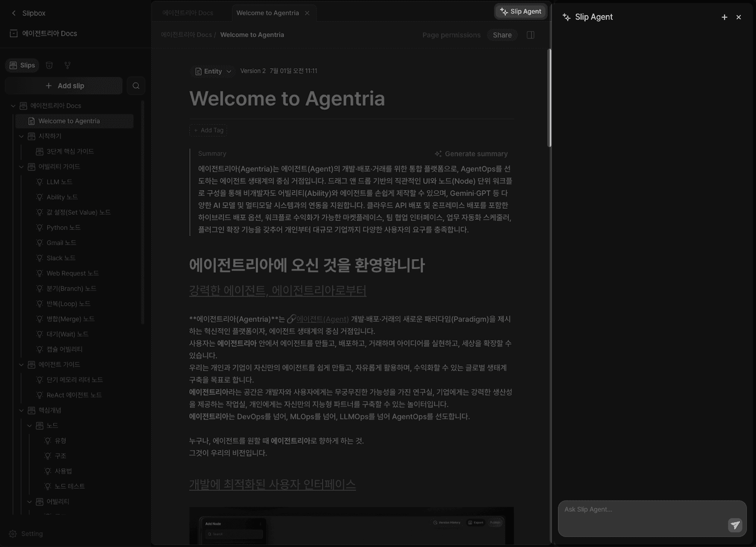Viewport: 756px width, 547px height.
Task: Open Setting at the bottom of sidebar
Action: pos(26,534)
